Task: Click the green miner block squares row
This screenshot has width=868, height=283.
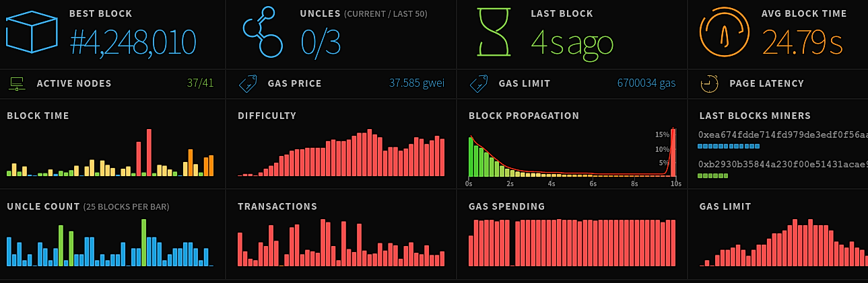Action: tap(713, 176)
